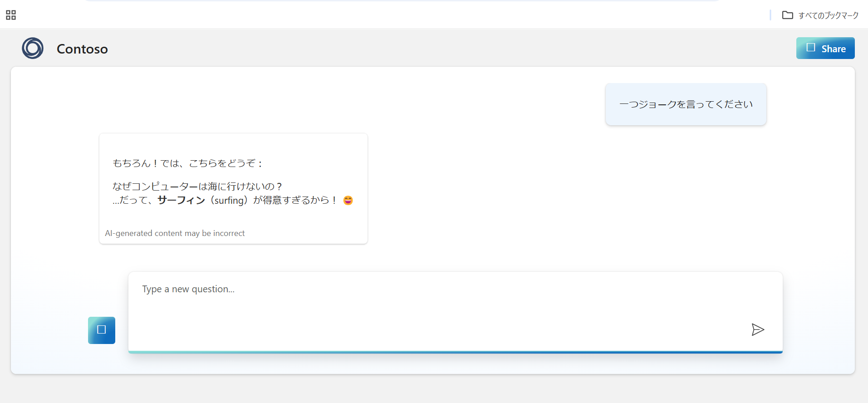Click AI-generated content may be incorrect notice
Screen dimensions: 868x403
(175, 233)
